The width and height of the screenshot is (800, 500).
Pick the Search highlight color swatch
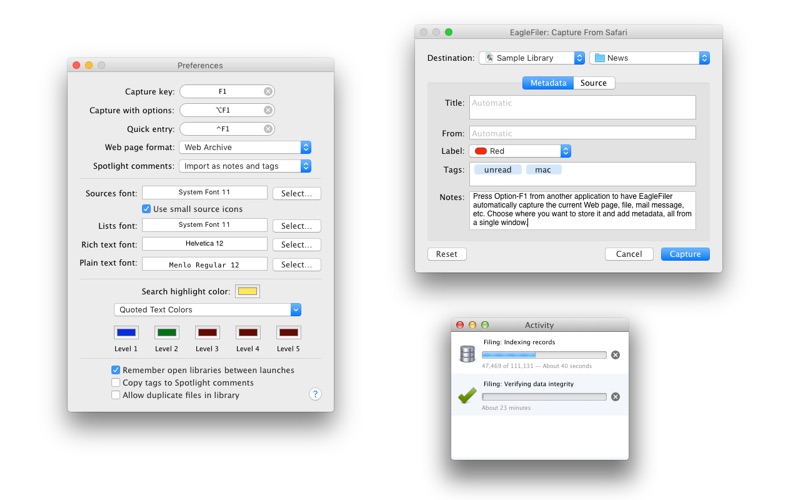(247, 291)
